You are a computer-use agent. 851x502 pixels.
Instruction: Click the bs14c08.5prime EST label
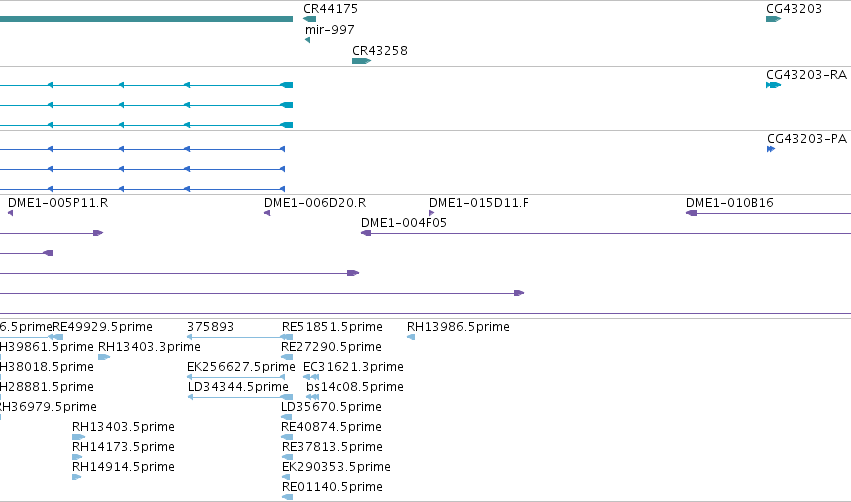click(x=355, y=387)
